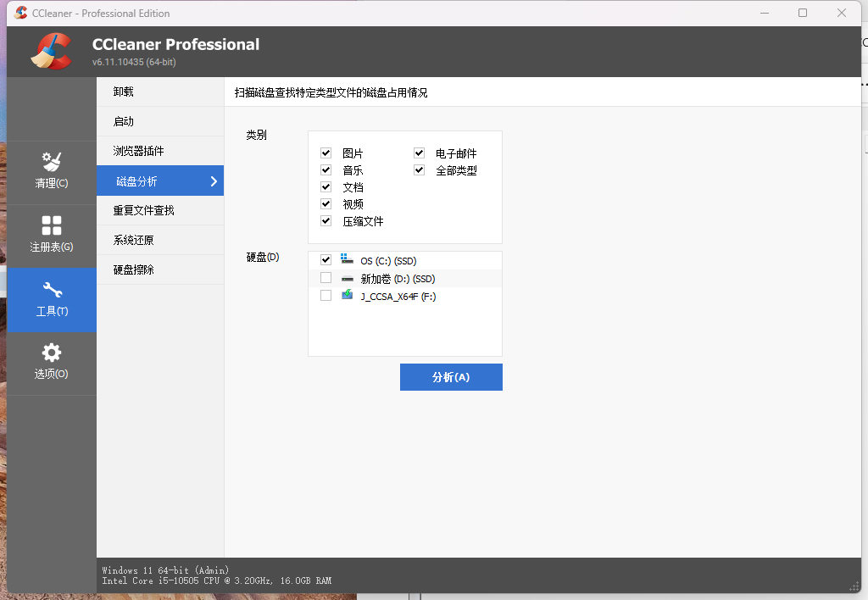
Task: Open the 系统还原 system restore tool
Action: point(160,240)
